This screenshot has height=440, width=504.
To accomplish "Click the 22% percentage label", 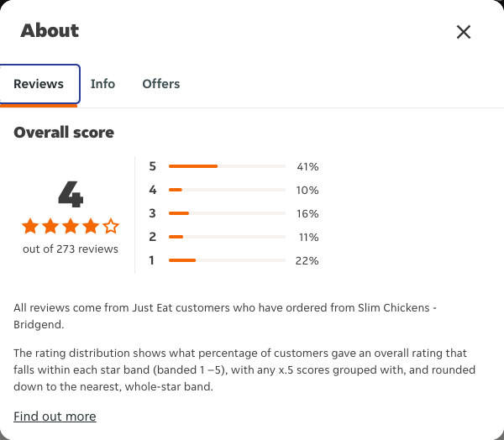I will pyautogui.click(x=307, y=260).
